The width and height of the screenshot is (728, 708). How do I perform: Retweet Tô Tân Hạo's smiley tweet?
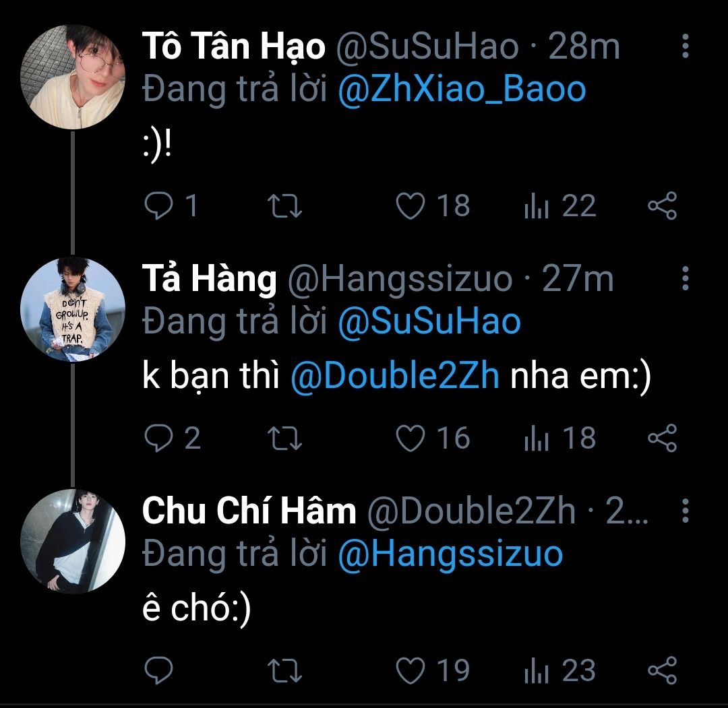coord(284,206)
